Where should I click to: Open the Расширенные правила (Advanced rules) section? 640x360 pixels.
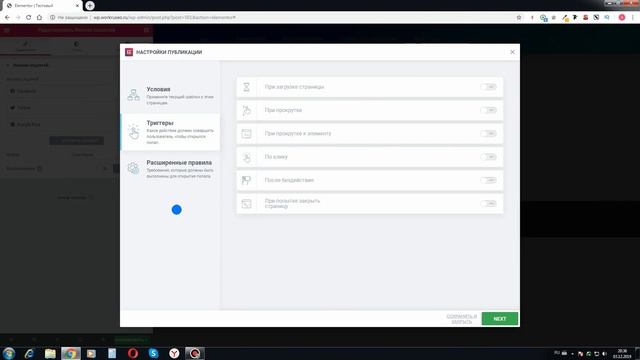(171, 169)
